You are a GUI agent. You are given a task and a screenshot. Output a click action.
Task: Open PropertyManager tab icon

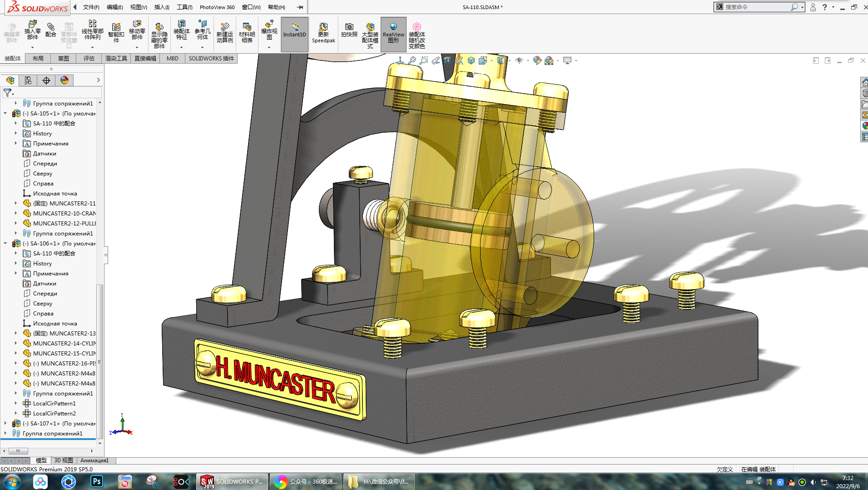(x=28, y=80)
